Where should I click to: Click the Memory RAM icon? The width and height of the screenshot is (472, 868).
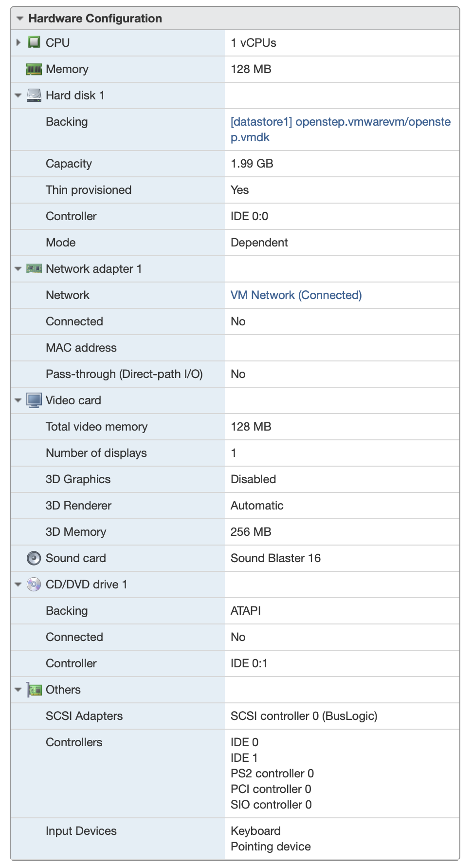(x=34, y=69)
